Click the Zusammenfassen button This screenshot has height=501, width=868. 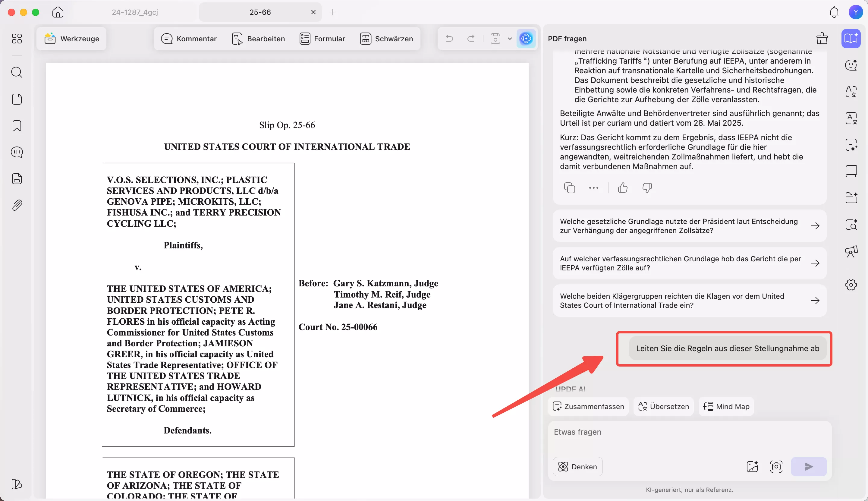point(588,406)
